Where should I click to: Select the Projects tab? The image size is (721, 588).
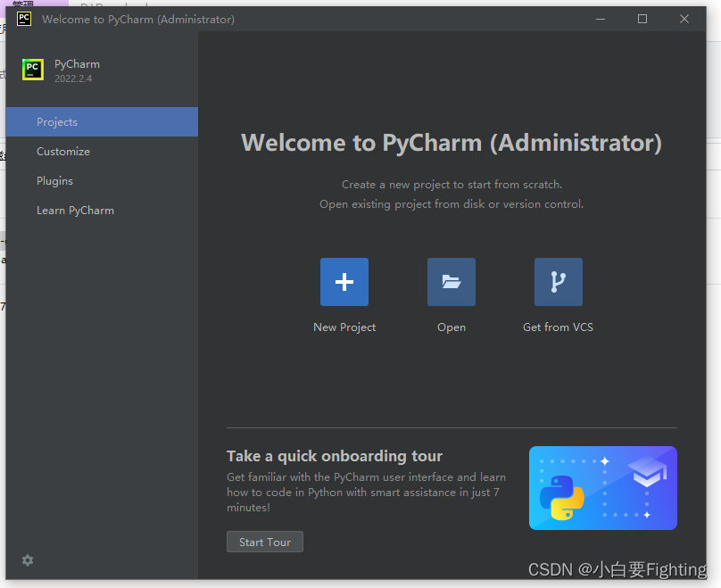(x=102, y=122)
